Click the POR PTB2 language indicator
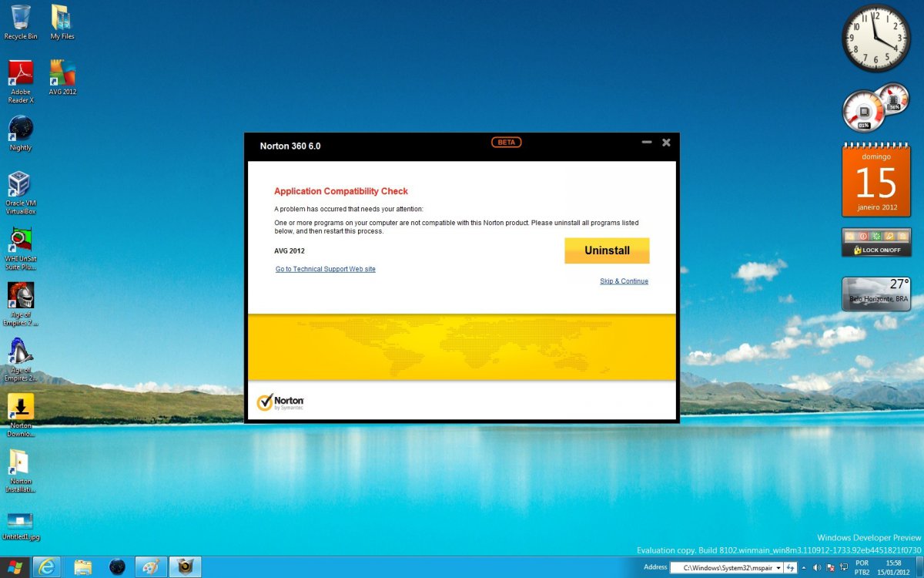 coord(862,568)
